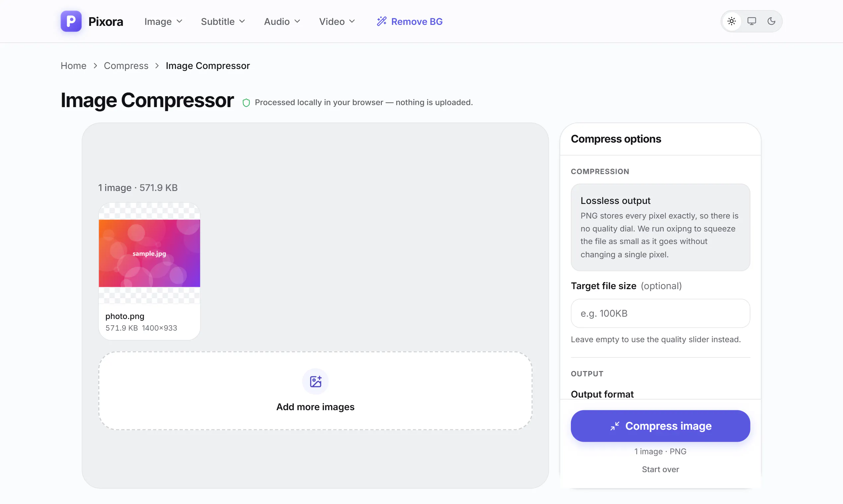
Task: Click Image Compressor breadcrumb text
Action: click(x=208, y=66)
